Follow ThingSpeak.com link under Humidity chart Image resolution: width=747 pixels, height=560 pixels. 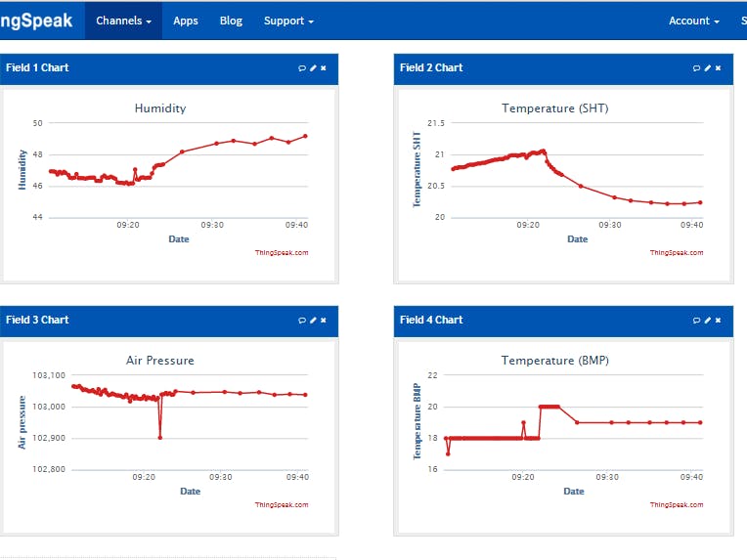coord(282,253)
